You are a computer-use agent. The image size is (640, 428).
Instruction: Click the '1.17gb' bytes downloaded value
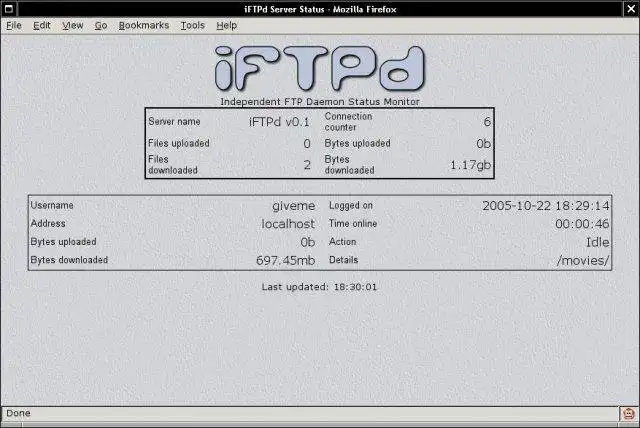point(470,165)
